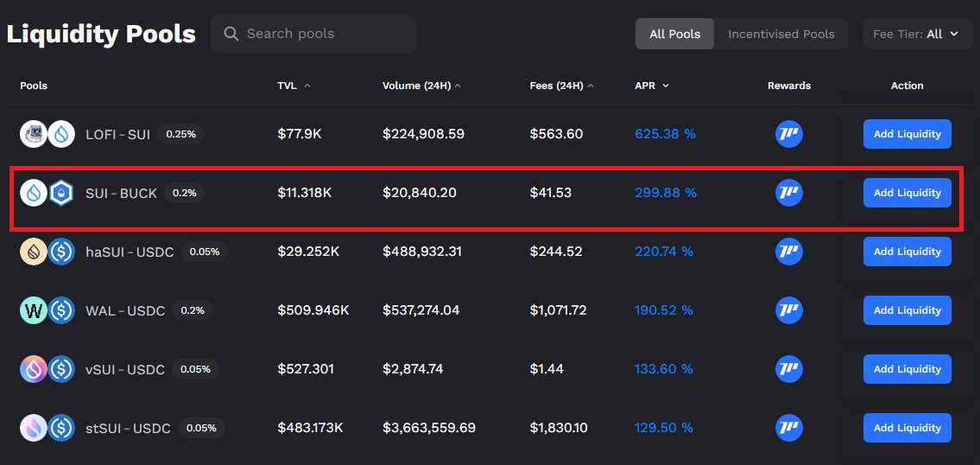This screenshot has width=980, height=465.
Task: Add Liquidity to vSUI - USDC pool
Action: point(907,369)
